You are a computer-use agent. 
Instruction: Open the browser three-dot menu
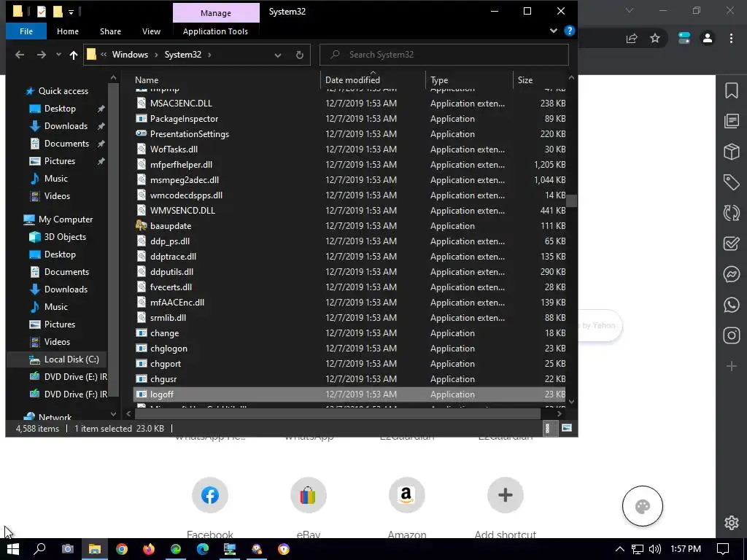731,39
